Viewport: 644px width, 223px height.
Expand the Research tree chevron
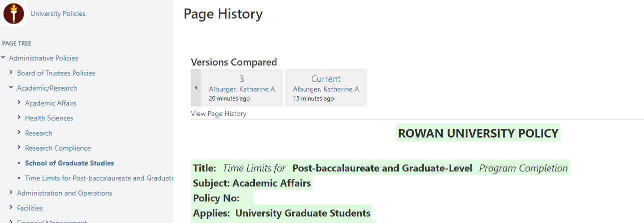coord(19,132)
